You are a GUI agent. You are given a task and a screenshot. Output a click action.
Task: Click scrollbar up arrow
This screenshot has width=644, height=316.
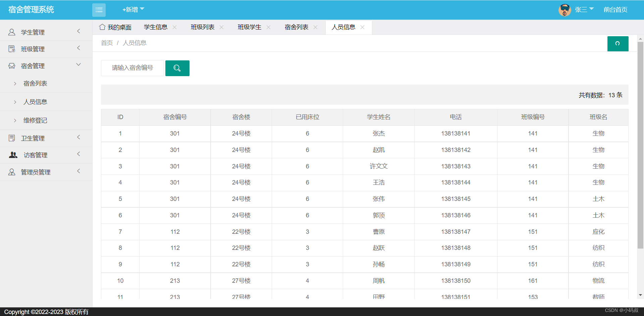pos(640,39)
